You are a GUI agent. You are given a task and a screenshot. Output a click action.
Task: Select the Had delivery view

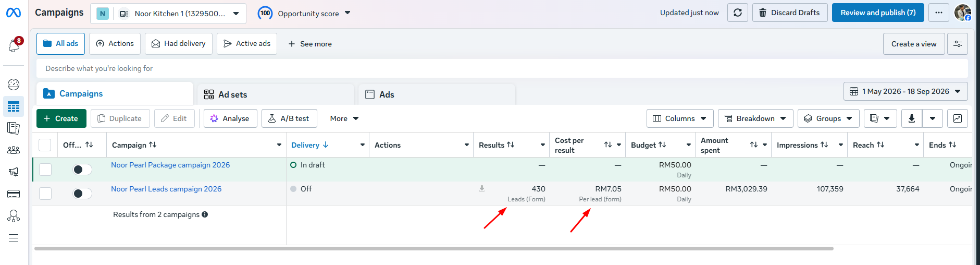pos(179,44)
